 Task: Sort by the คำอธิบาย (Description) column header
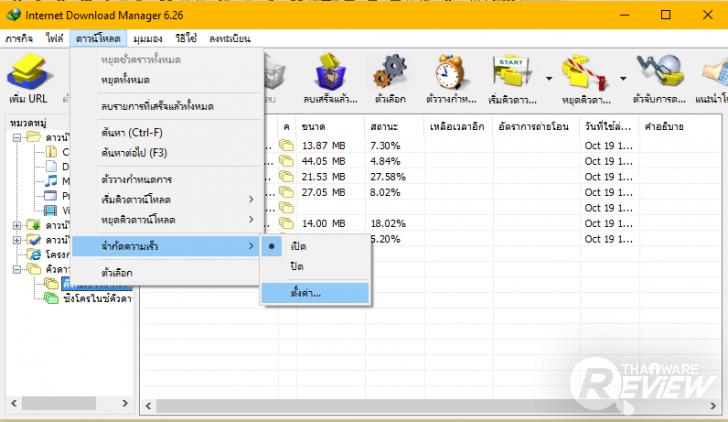coord(679,127)
